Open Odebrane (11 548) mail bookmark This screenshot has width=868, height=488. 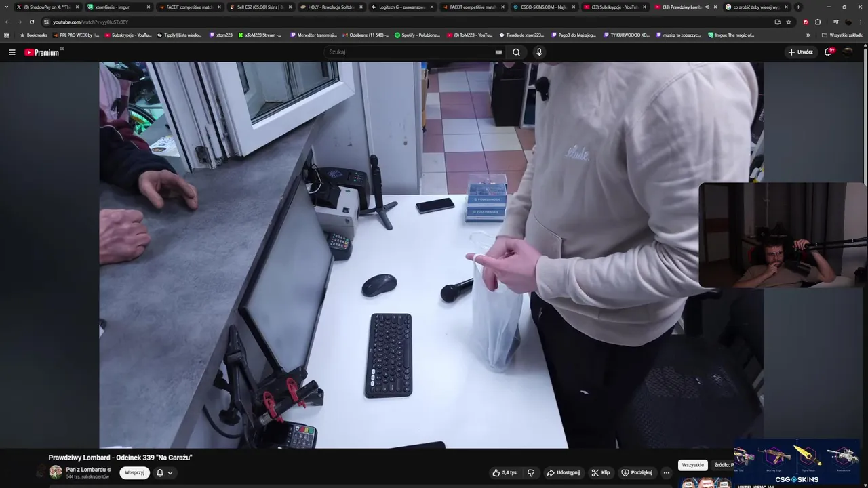[x=366, y=35]
